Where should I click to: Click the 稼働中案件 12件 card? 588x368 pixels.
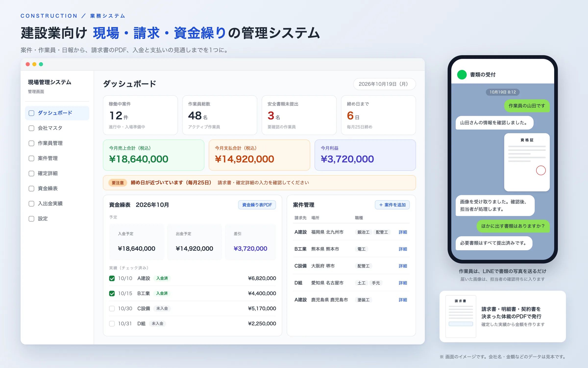click(140, 115)
